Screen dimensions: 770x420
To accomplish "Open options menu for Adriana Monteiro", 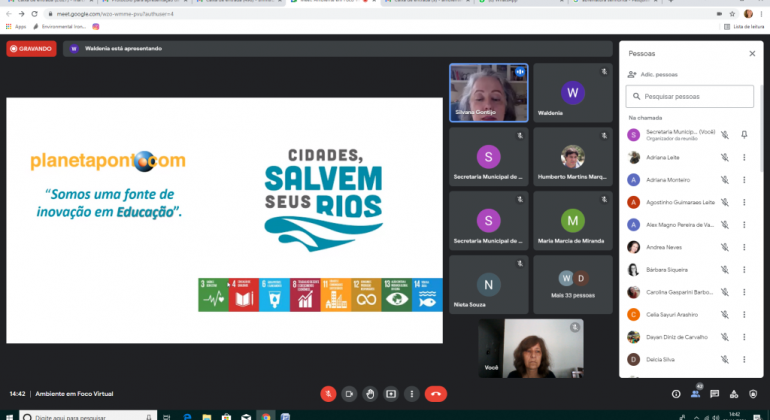I will [x=744, y=180].
